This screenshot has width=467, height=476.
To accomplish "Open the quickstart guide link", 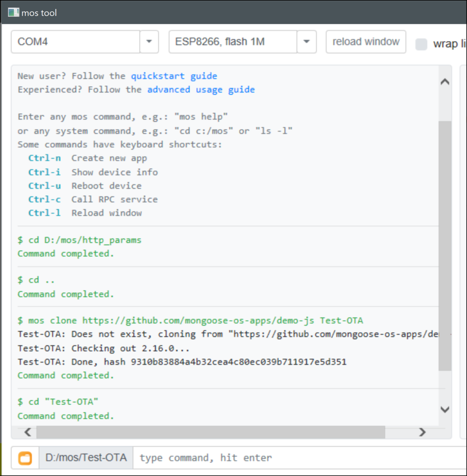I will 174,76.
